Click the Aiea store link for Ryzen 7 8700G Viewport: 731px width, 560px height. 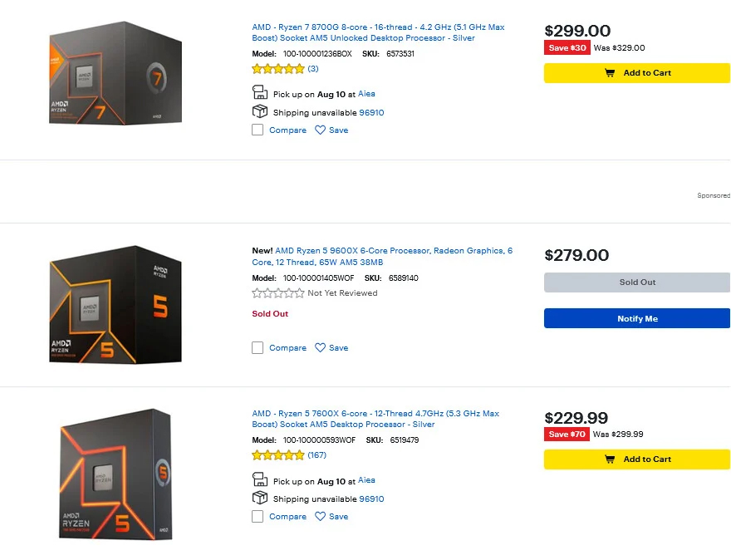[366, 94]
